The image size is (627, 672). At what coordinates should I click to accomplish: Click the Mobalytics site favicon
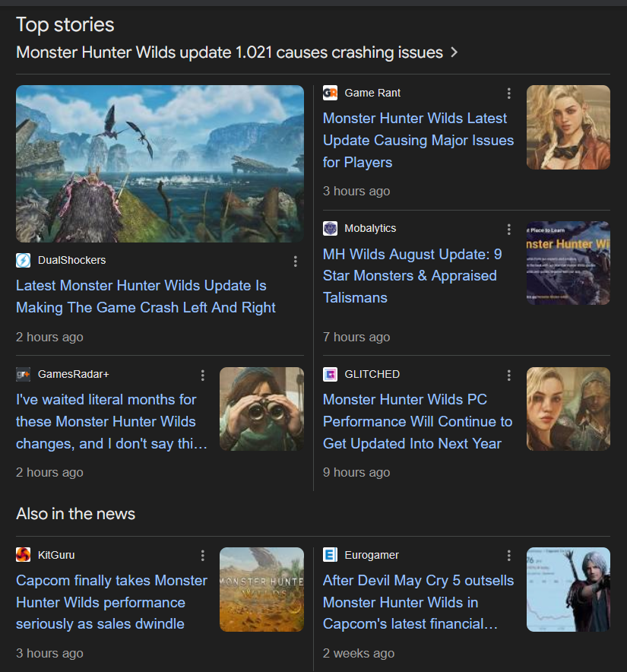coord(330,228)
